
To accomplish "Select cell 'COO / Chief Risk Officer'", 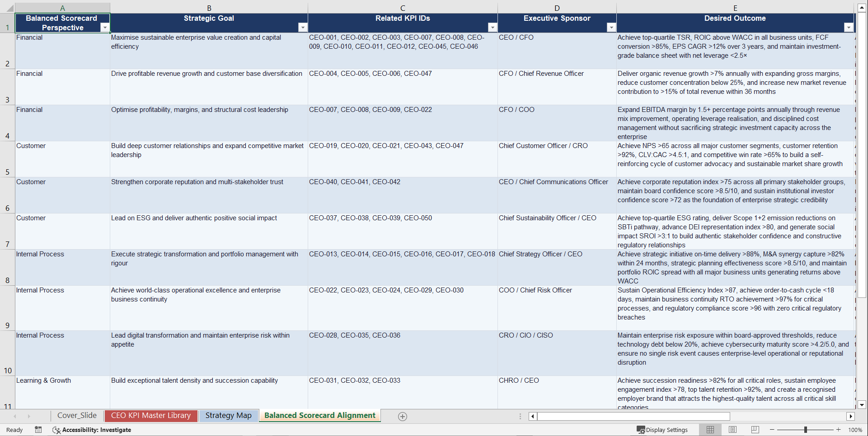I will [x=557, y=308].
